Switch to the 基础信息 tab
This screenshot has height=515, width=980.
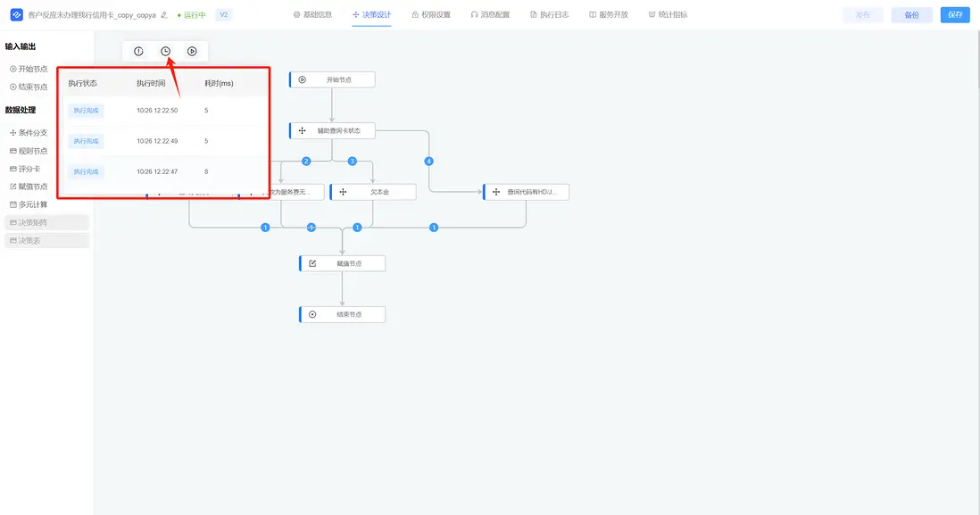tap(312, 15)
